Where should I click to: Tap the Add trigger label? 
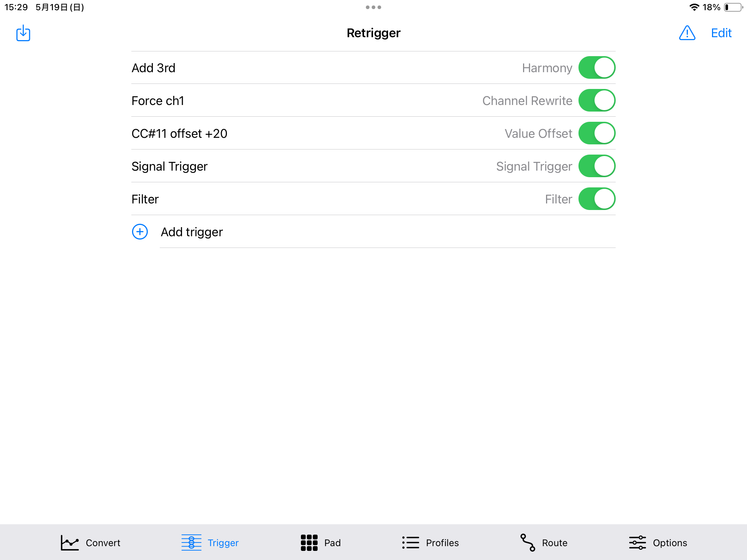pos(192,232)
